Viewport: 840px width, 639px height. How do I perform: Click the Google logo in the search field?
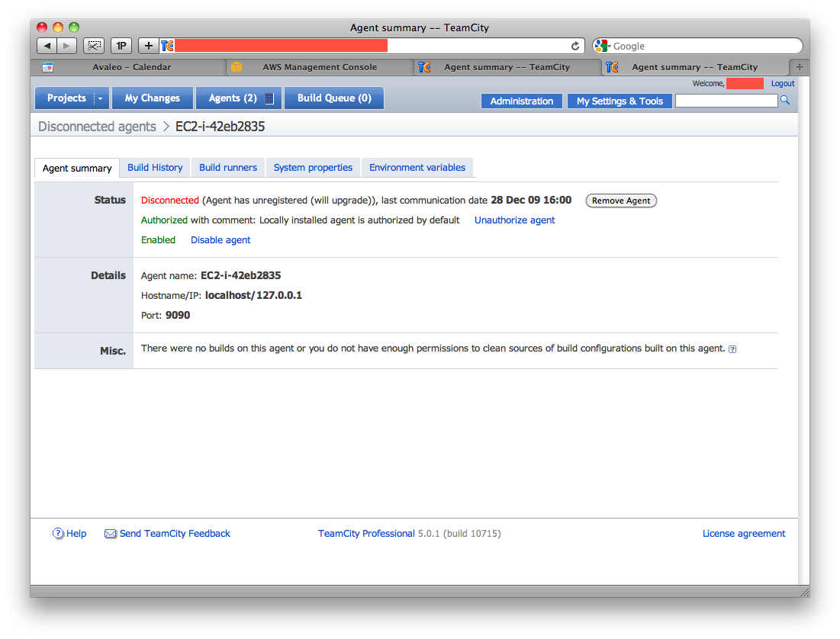602,46
